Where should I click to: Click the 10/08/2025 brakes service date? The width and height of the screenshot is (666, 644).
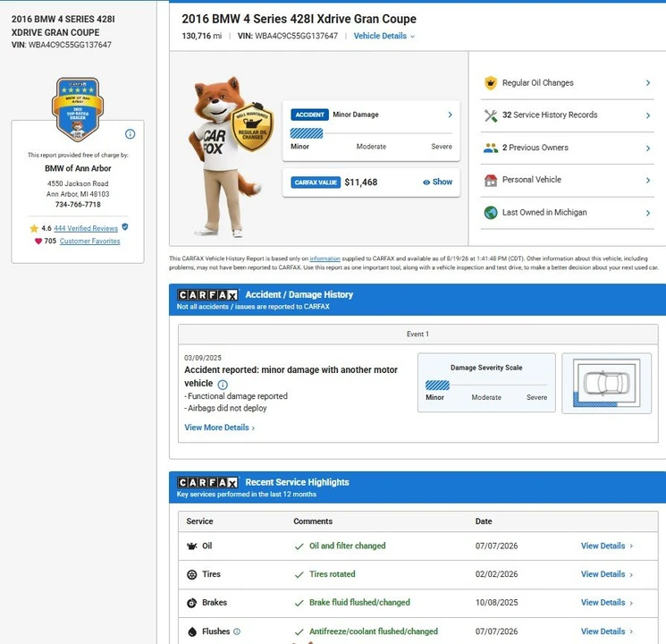496,603
